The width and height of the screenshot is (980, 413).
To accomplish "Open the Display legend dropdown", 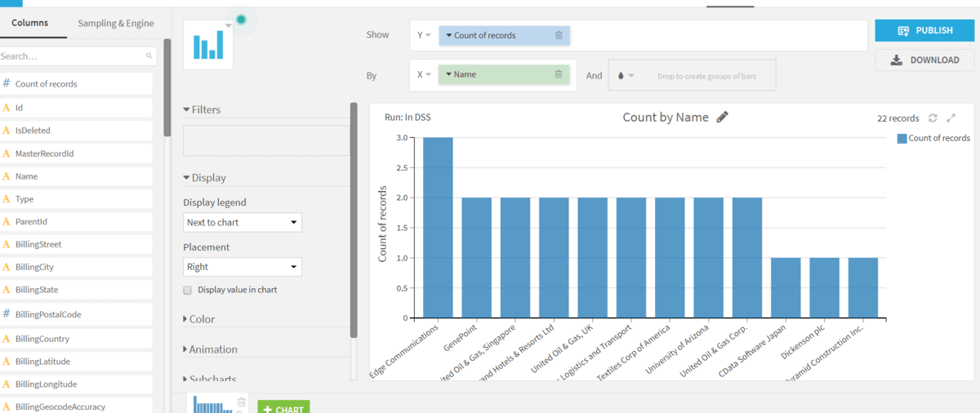I will pyautogui.click(x=242, y=222).
